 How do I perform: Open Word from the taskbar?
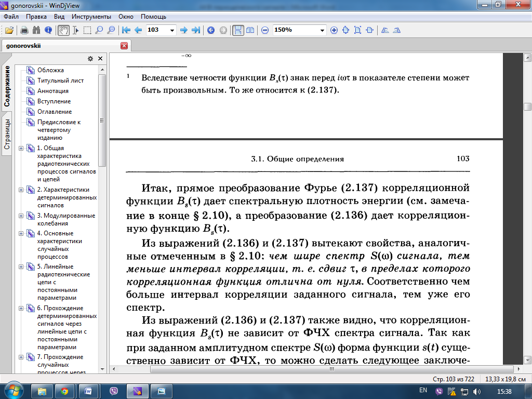coord(88,392)
